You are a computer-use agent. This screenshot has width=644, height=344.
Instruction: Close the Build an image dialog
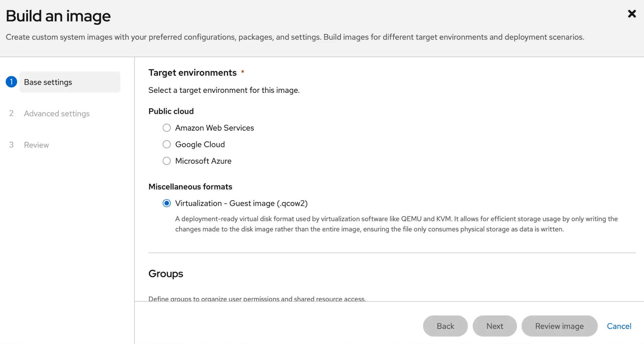point(632,14)
